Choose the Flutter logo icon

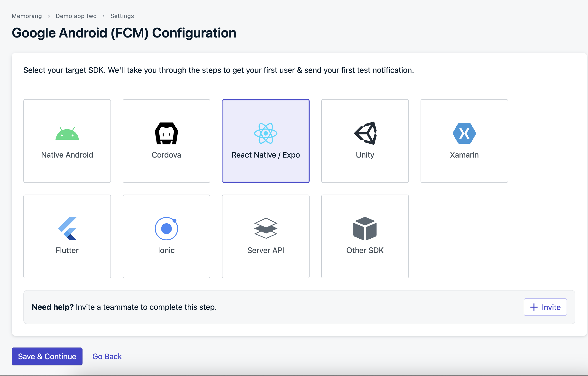click(67, 229)
